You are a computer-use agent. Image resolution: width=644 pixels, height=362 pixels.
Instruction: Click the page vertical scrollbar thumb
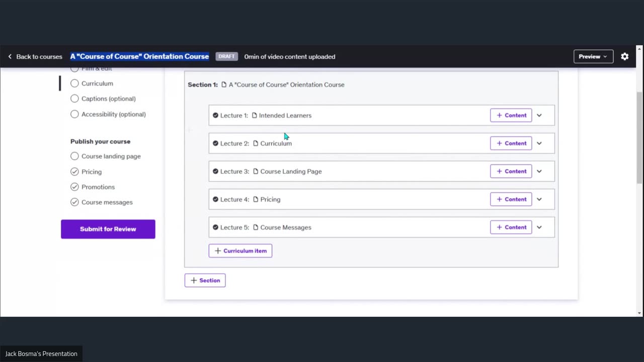click(639, 137)
